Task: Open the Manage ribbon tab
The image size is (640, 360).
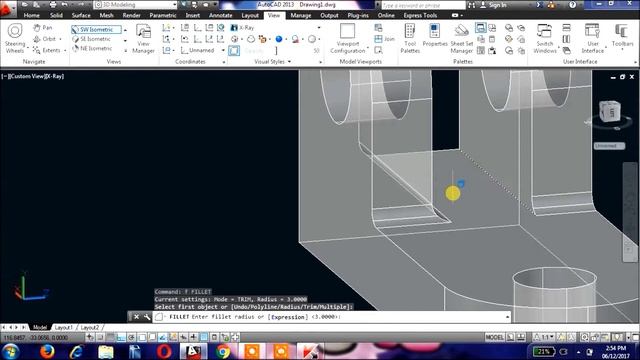Action: pos(300,15)
